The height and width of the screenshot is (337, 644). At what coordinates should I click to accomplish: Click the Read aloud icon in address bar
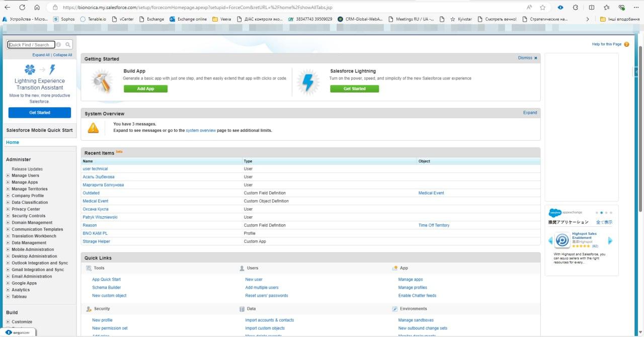(529, 8)
